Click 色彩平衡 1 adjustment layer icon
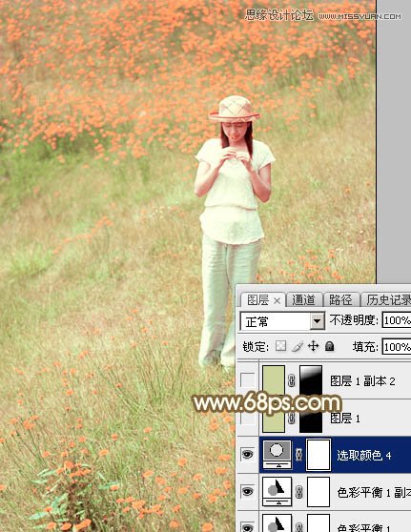The height and width of the screenshot is (532, 411). point(277,522)
